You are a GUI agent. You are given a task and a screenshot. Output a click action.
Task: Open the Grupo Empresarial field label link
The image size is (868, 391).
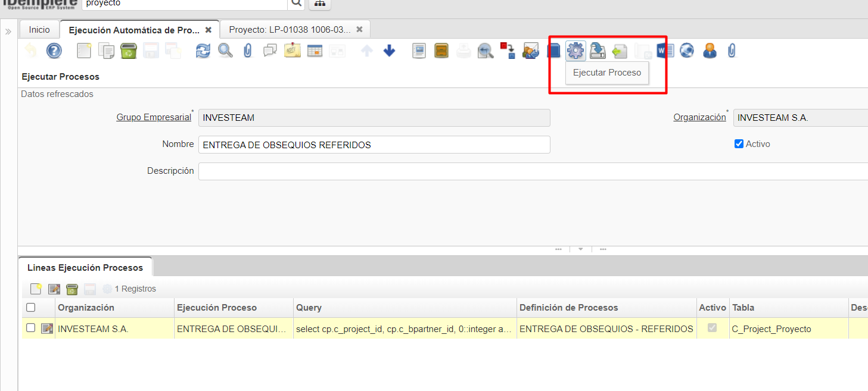(154, 117)
